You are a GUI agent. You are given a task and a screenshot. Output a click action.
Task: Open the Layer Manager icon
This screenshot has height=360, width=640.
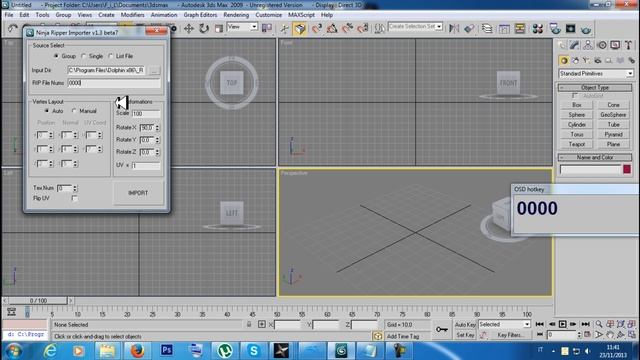point(487,28)
